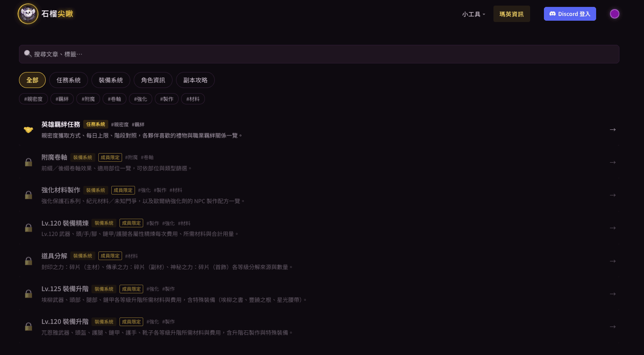
Task: Click description starting Lv.120 武器、頭/手/腳
Action: [x=141, y=234]
